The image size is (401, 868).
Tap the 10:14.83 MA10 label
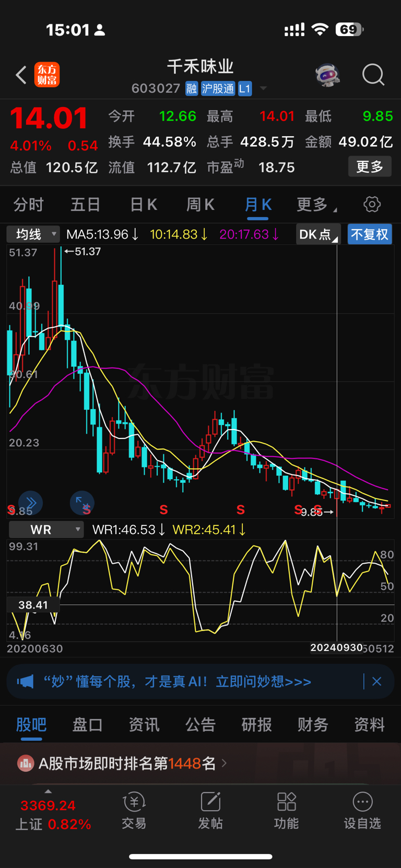point(179,234)
